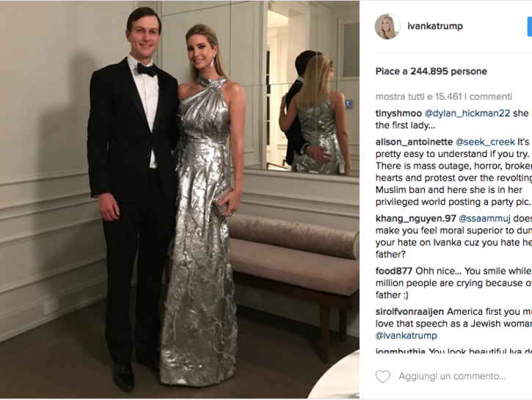Open the @ivankatrump mention in comment
The width and height of the screenshot is (532, 400).
(406, 335)
